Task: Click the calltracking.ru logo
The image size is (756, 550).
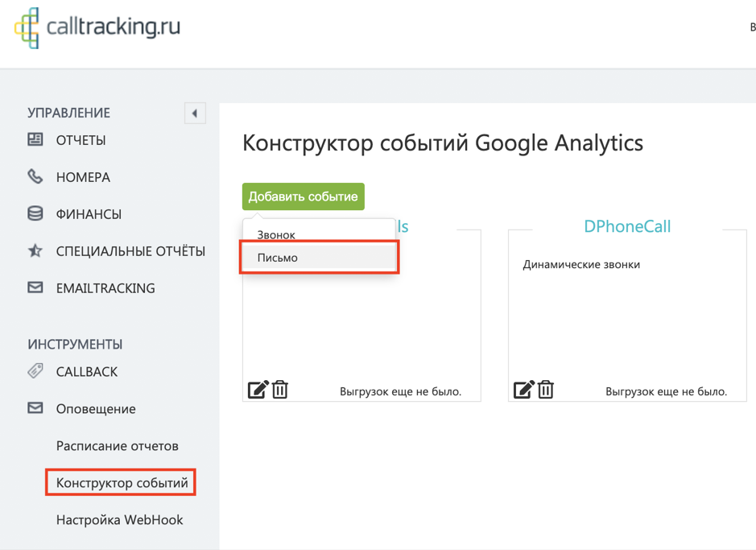Action: [97, 28]
